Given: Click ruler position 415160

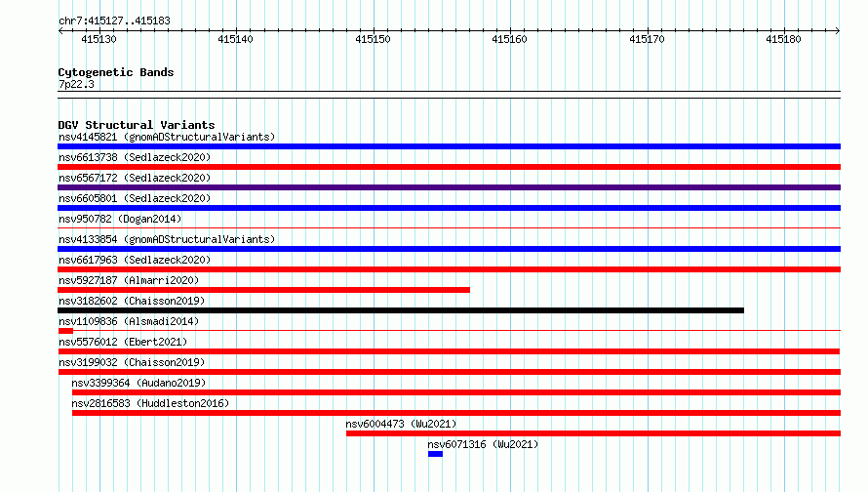Looking at the screenshot, I should (510, 39).
